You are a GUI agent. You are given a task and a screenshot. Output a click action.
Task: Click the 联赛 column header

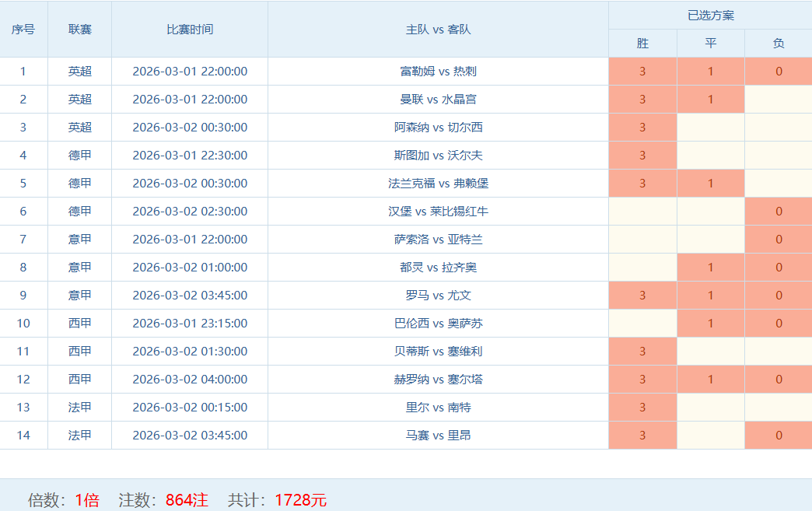[x=79, y=30]
